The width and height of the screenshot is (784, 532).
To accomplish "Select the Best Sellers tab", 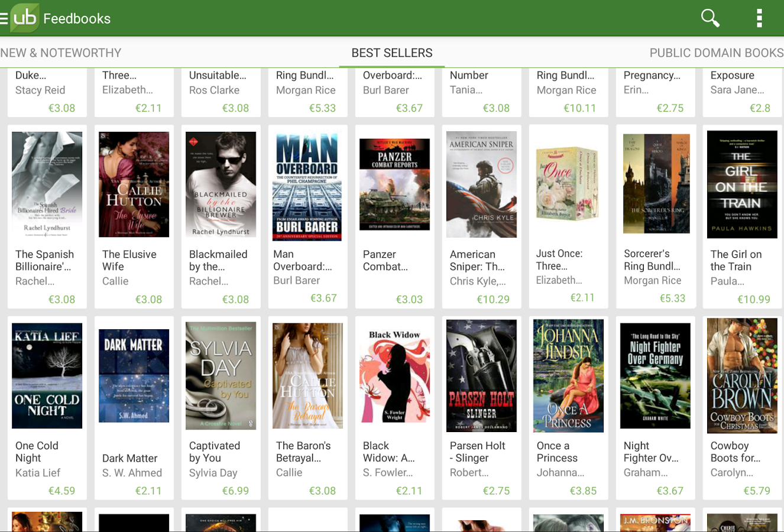I will pyautogui.click(x=392, y=53).
